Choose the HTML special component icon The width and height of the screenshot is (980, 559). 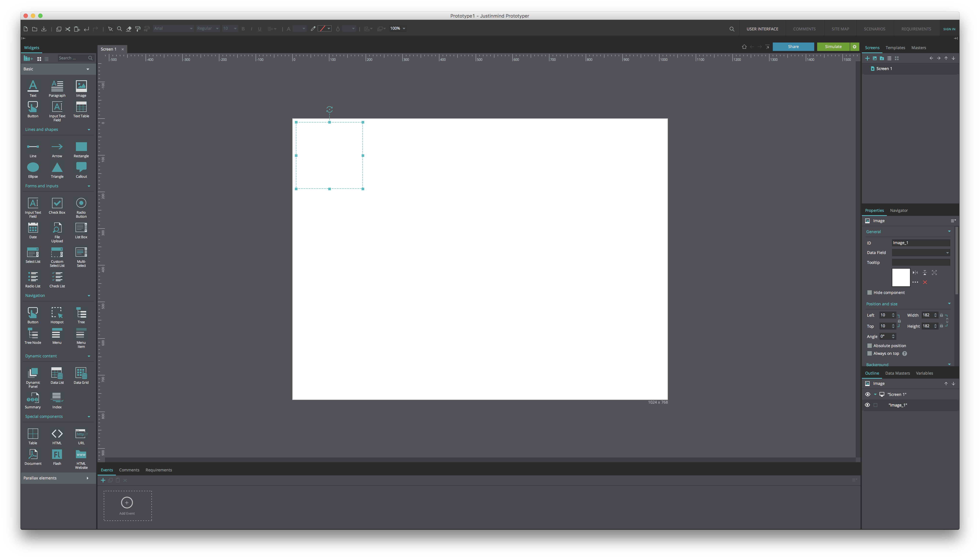coord(57,434)
